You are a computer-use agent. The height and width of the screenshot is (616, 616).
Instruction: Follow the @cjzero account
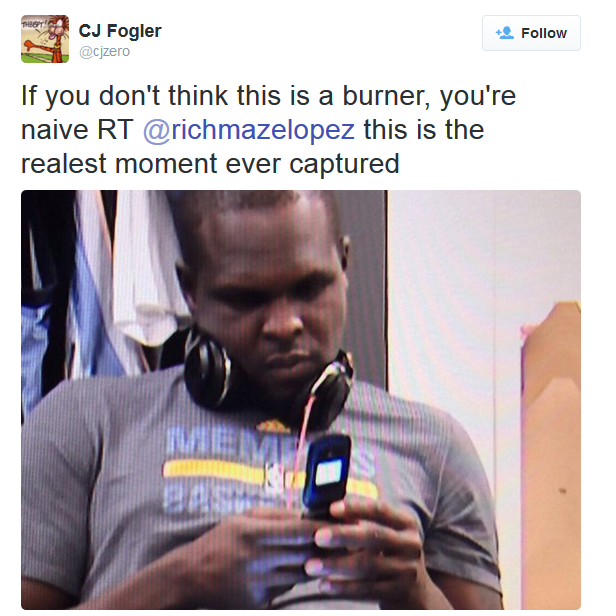(x=531, y=33)
